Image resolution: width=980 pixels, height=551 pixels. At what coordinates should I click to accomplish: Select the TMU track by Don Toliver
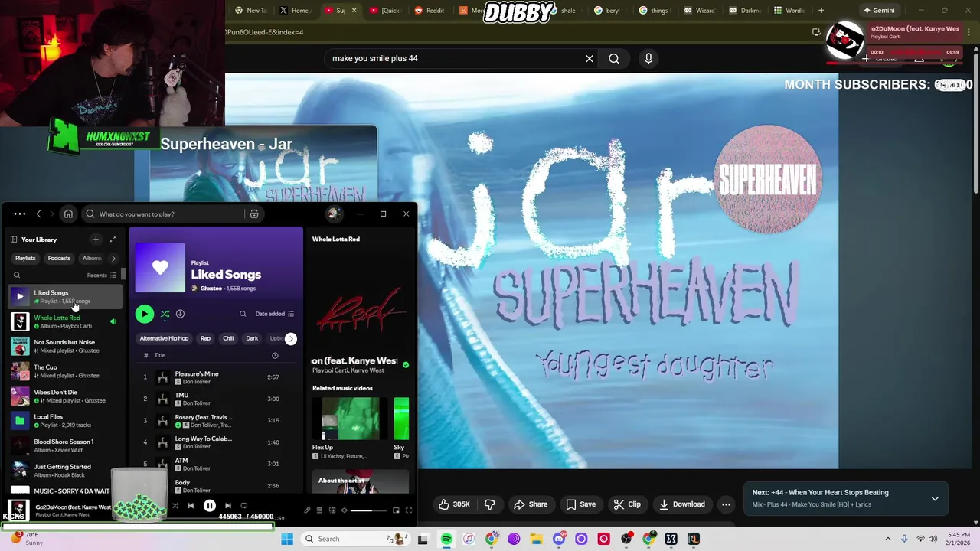pyautogui.click(x=215, y=399)
